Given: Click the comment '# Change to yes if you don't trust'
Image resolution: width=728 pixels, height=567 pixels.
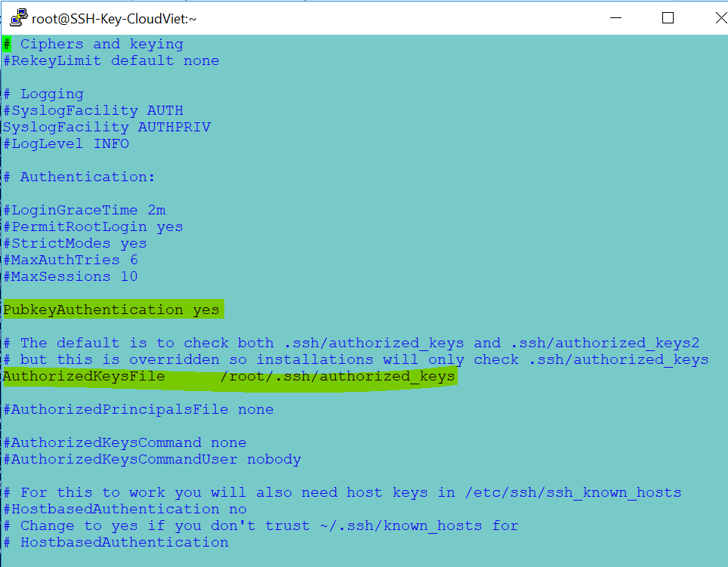Looking at the screenshot, I should [261, 525].
